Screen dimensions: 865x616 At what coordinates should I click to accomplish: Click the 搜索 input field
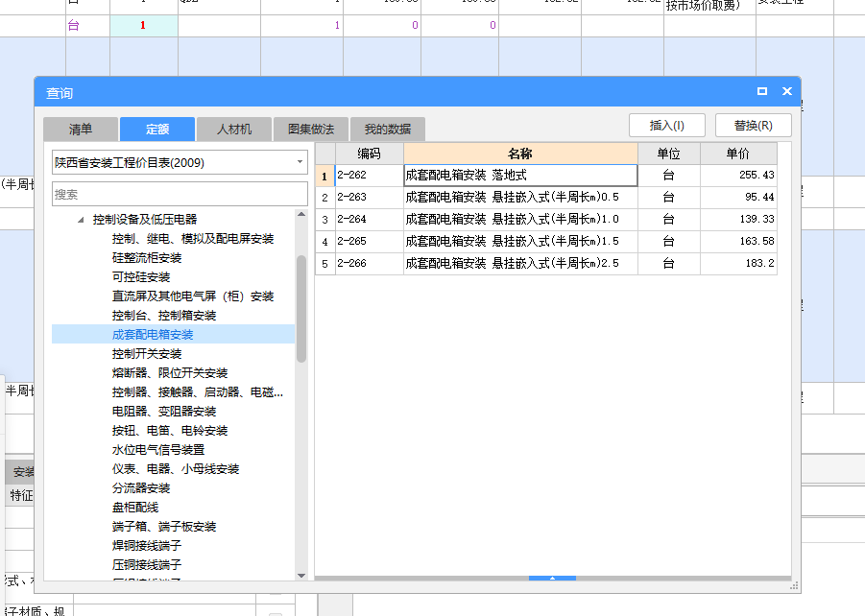pyautogui.click(x=180, y=194)
